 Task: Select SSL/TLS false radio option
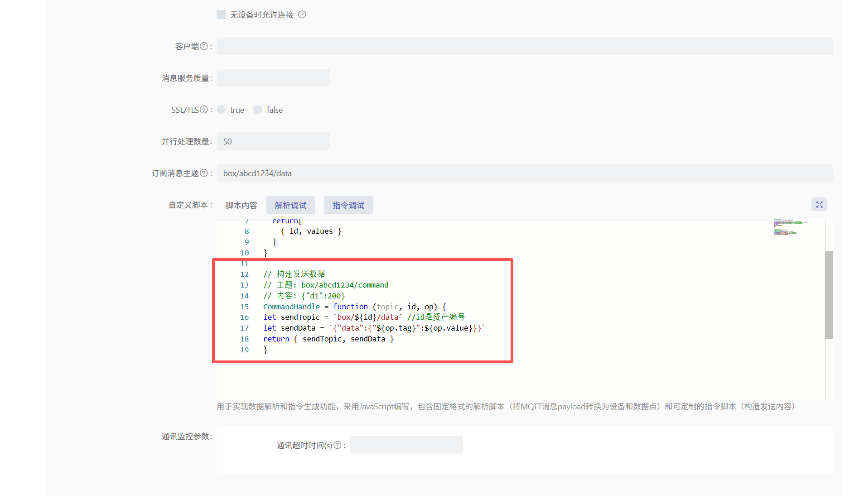(x=258, y=110)
